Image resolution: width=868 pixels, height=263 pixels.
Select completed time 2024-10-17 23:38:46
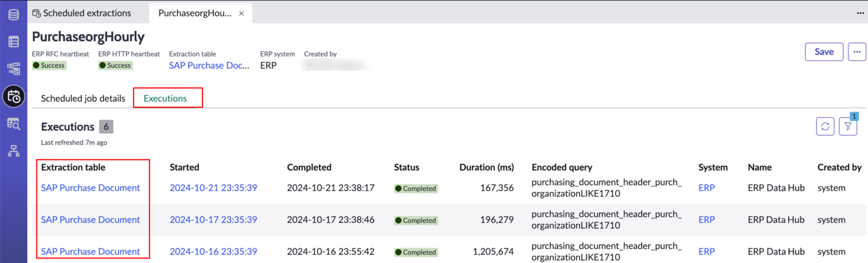(x=330, y=219)
